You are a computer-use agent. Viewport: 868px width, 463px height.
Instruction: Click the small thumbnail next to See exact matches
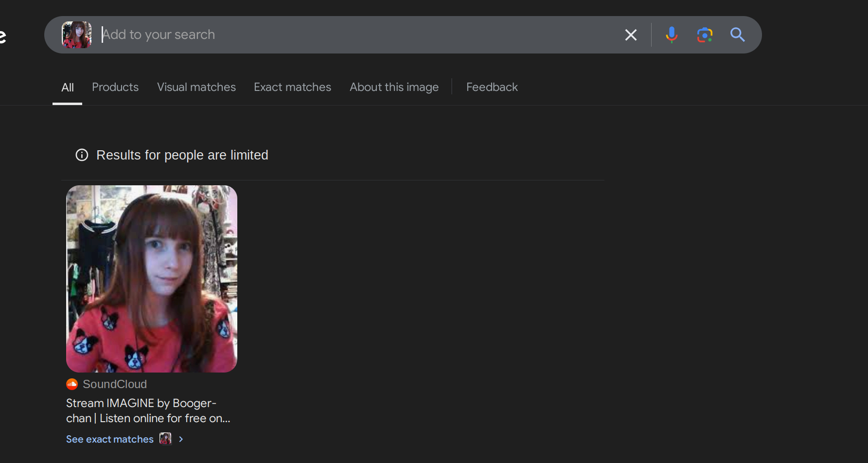(x=165, y=439)
